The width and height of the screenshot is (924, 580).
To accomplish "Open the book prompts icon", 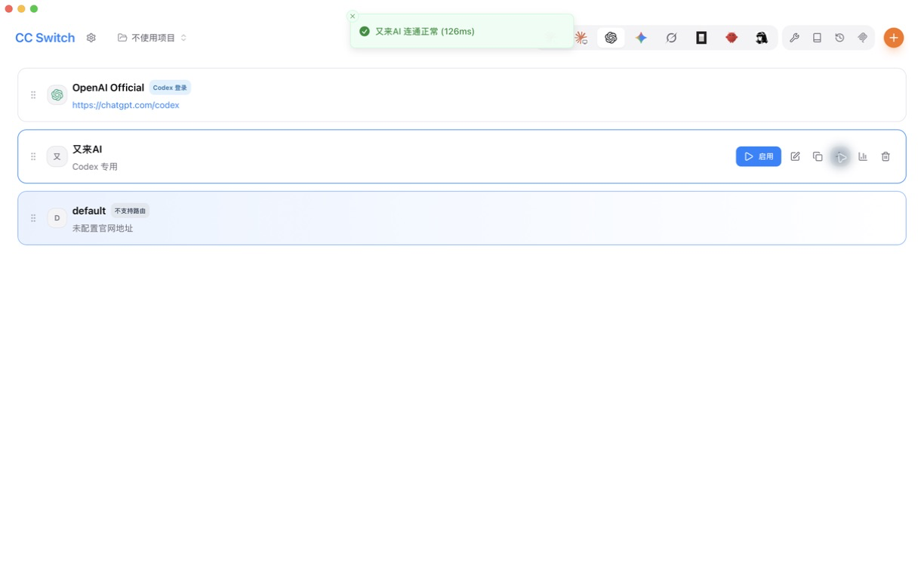I will [817, 38].
